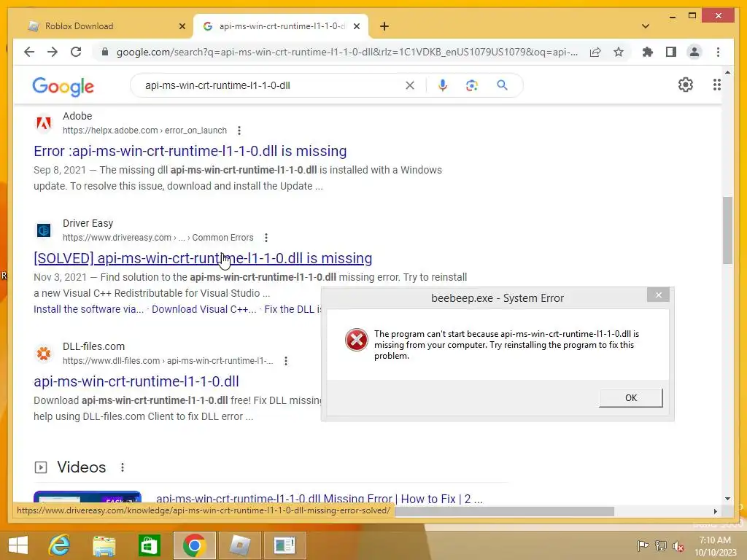Click the Google search input field
The width and height of the screenshot is (747, 560).
tap(271, 85)
